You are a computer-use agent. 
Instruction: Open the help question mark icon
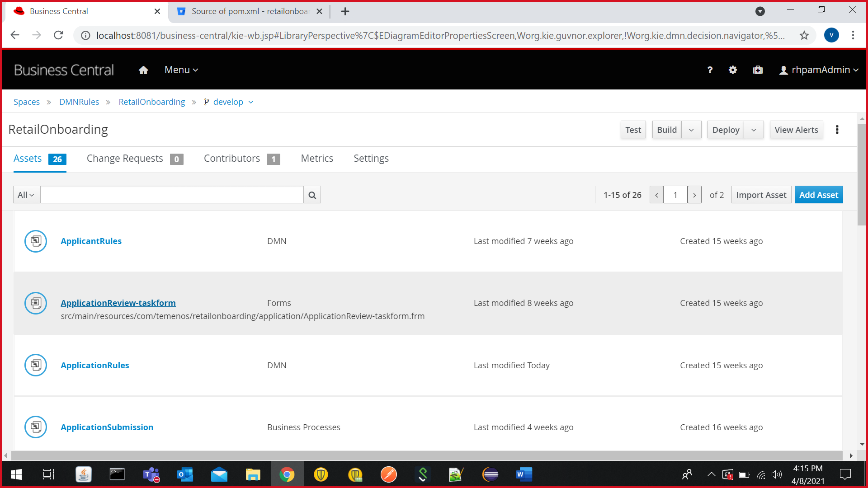coord(710,70)
